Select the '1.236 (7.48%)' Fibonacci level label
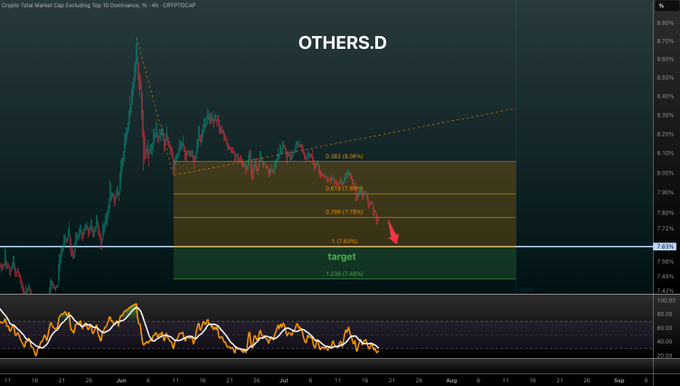The image size is (680, 386). (344, 274)
